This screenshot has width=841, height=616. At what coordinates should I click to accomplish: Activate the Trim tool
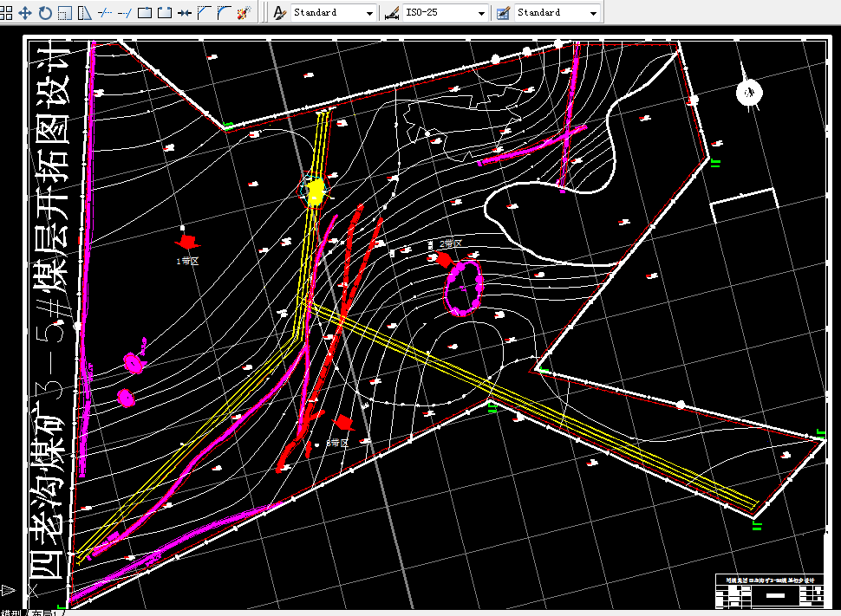click(x=105, y=12)
